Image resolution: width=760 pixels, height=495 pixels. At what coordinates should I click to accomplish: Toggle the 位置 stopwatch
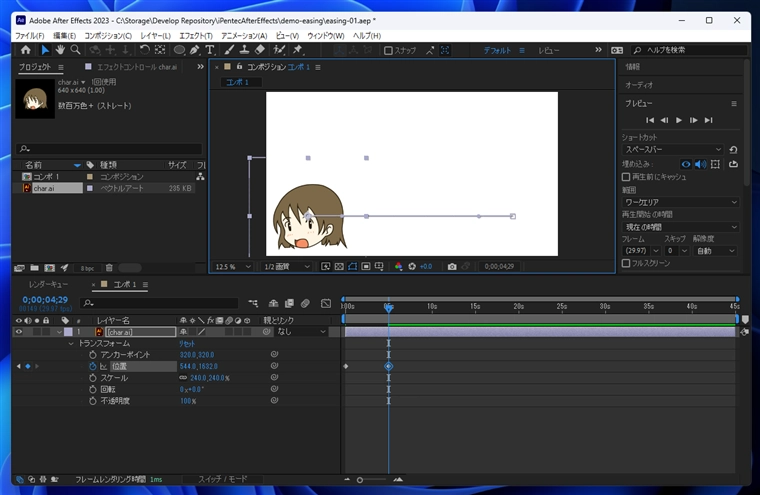tap(93, 366)
